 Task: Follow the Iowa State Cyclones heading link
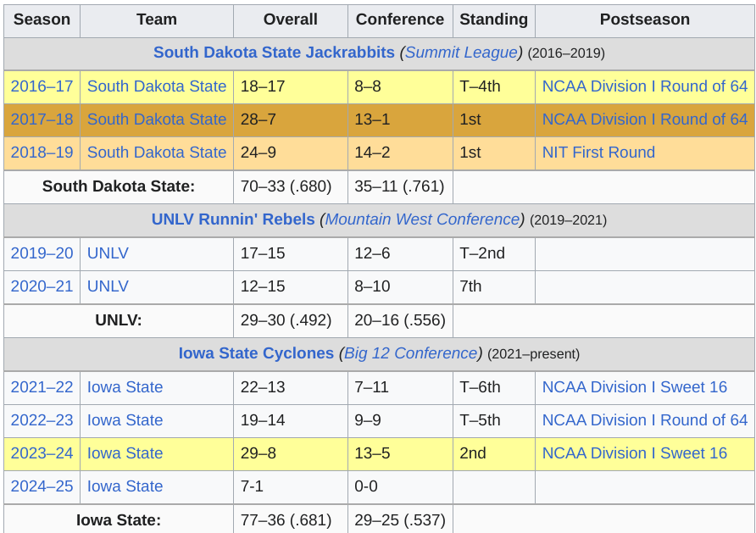pyautogui.click(x=256, y=353)
